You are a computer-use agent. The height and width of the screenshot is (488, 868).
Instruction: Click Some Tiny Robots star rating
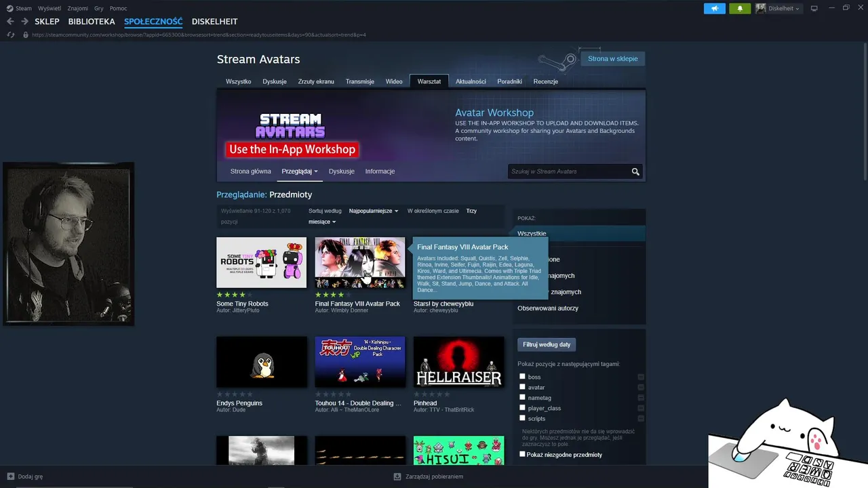coord(235,295)
